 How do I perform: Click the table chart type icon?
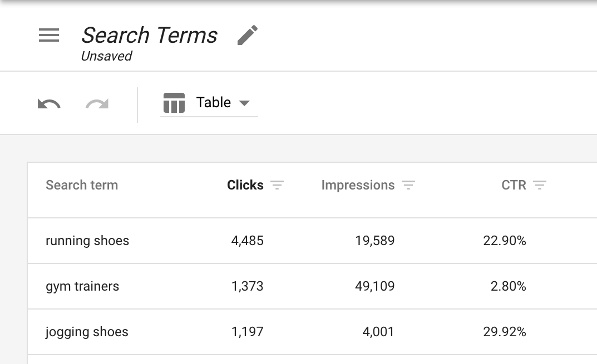(x=174, y=103)
